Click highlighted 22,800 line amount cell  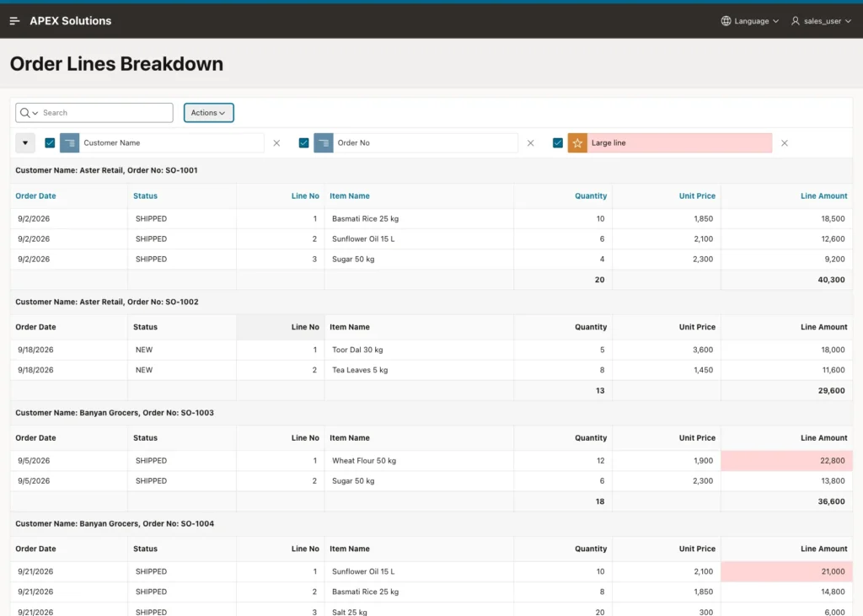click(786, 461)
